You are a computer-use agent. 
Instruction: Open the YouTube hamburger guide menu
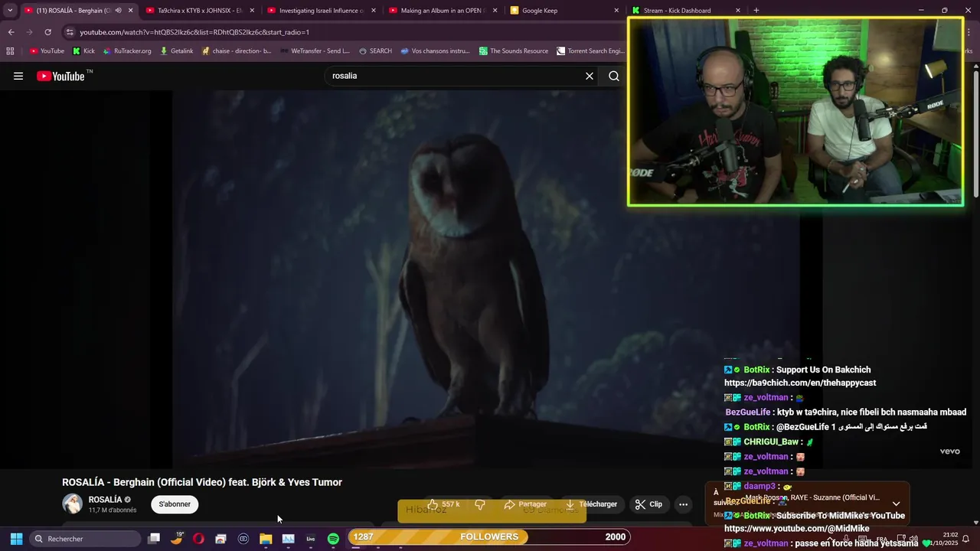click(x=18, y=76)
